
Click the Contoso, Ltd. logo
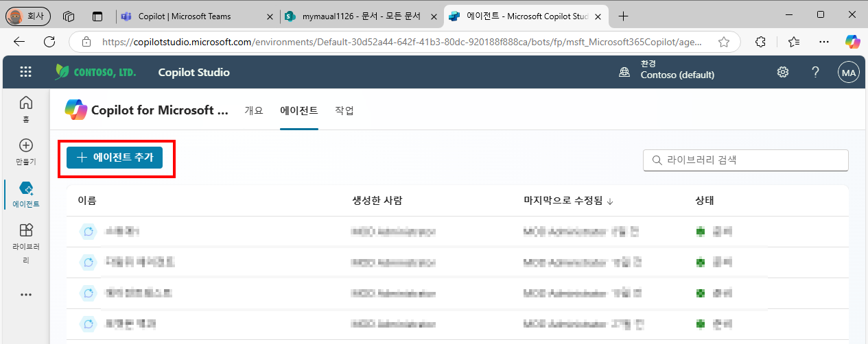(95, 72)
